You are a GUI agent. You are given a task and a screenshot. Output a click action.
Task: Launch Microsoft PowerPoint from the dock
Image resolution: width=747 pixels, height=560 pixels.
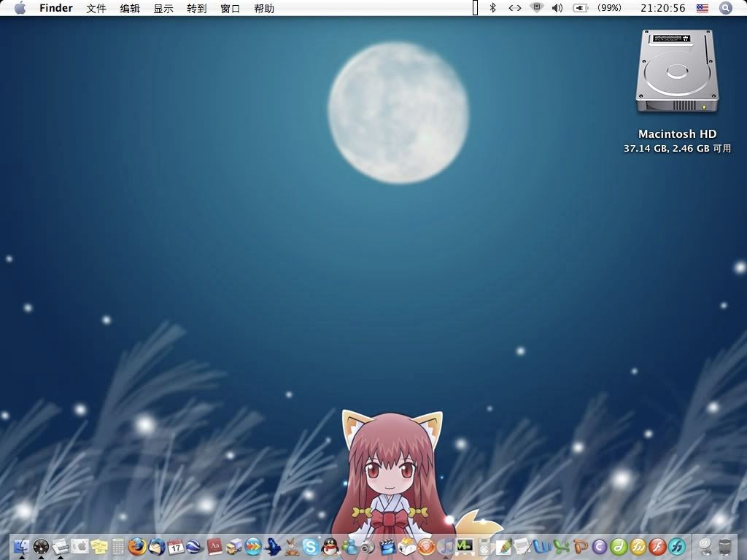coord(580,546)
